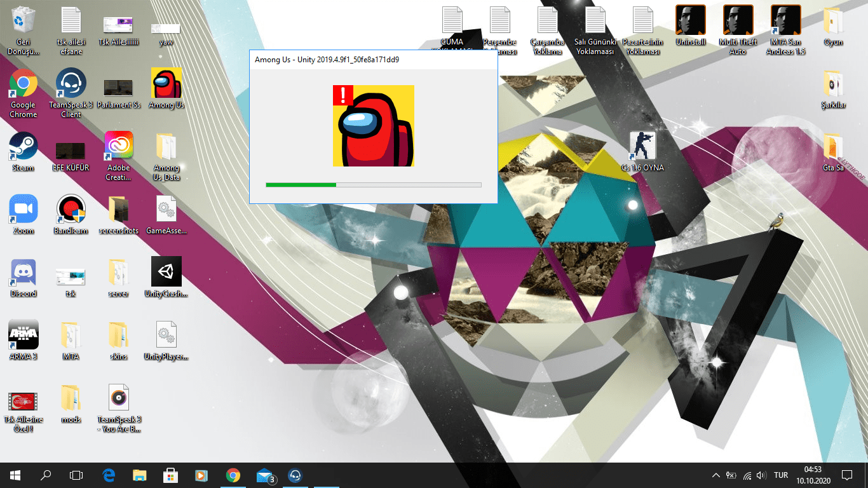Click the Among Us - Unity window title bar
868x488 pixels.
tap(374, 59)
